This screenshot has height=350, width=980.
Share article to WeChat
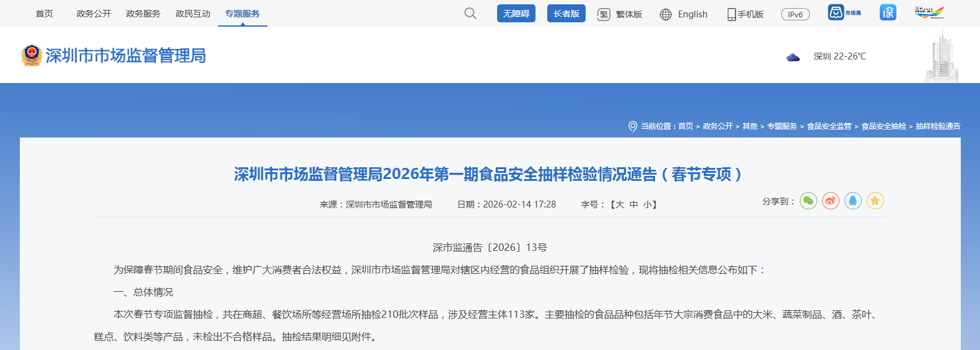pyautogui.click(x=809, y=201)
